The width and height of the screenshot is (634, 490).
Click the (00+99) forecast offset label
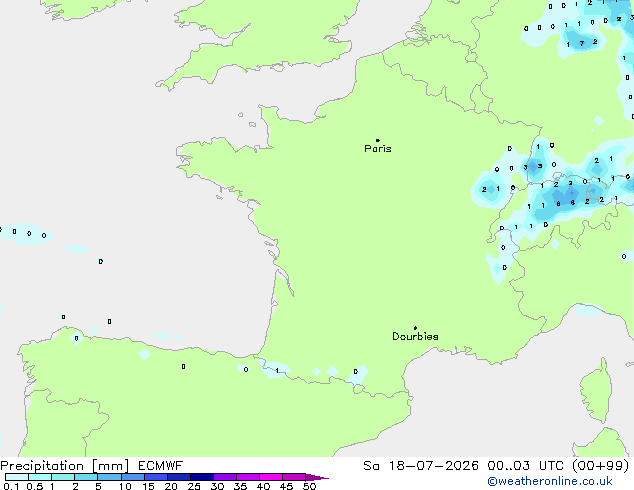tap(601, 466)
